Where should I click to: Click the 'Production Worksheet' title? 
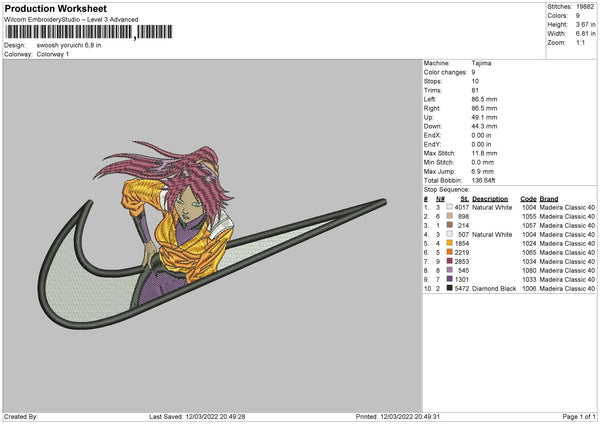tap(56, 8)
